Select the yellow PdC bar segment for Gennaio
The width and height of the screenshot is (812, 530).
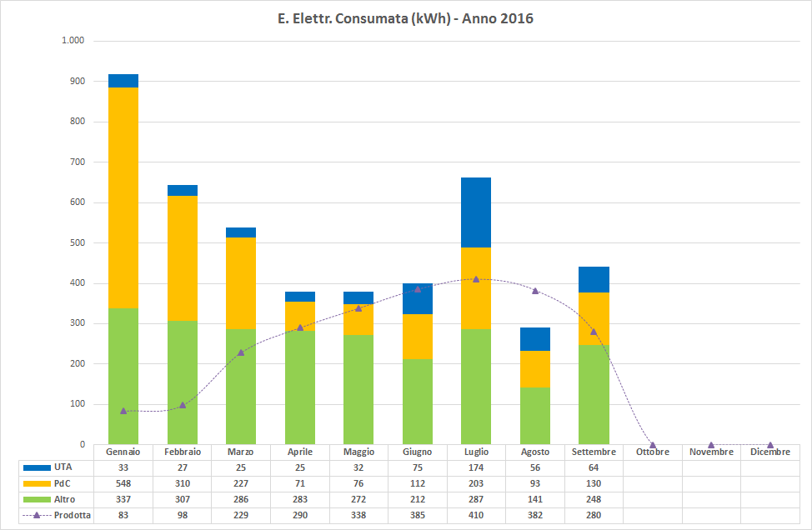(123, 197)
